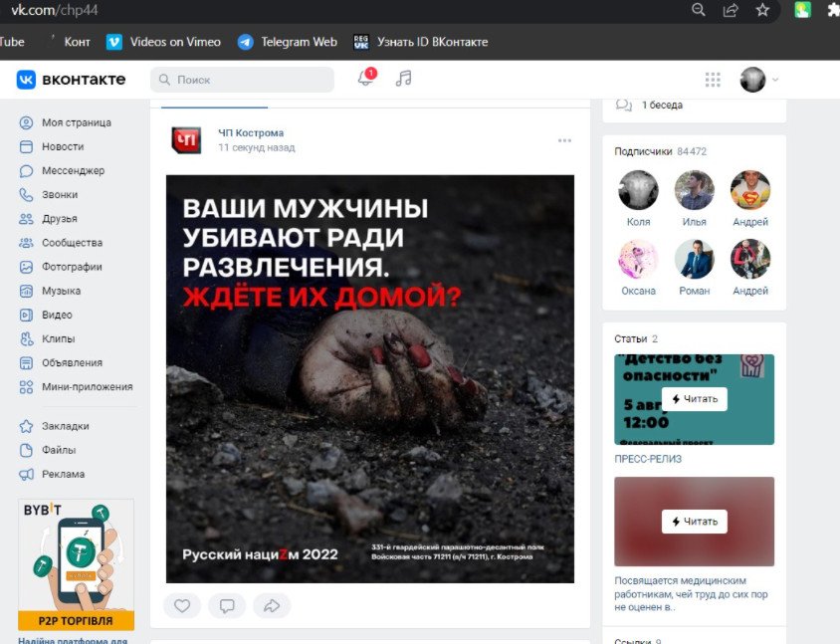Open the music player note icon
This screenshot has width=840, height=644.
click(x=403, y=80)
